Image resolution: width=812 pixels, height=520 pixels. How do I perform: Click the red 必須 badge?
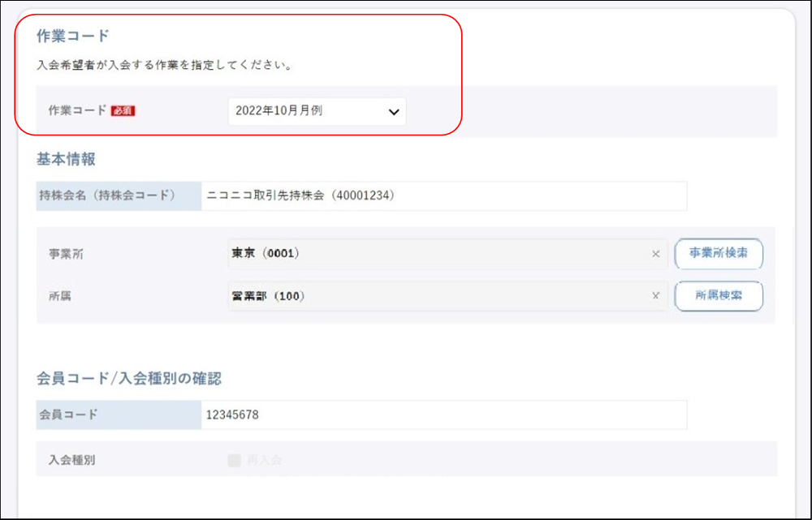(x=123, y=111)
